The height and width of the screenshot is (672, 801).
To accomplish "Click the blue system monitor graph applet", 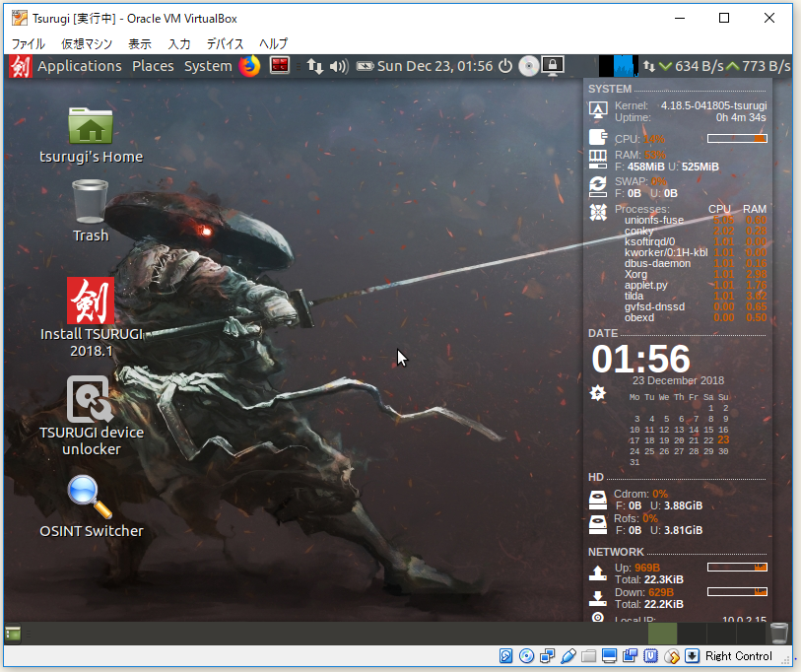I will coord(619,66).
